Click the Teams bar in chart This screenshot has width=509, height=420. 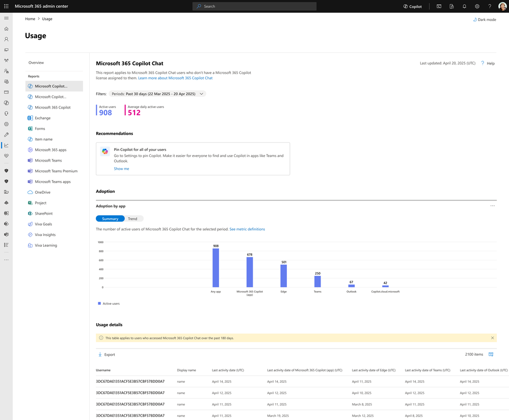pyautogui.click(x=317, y=281)
